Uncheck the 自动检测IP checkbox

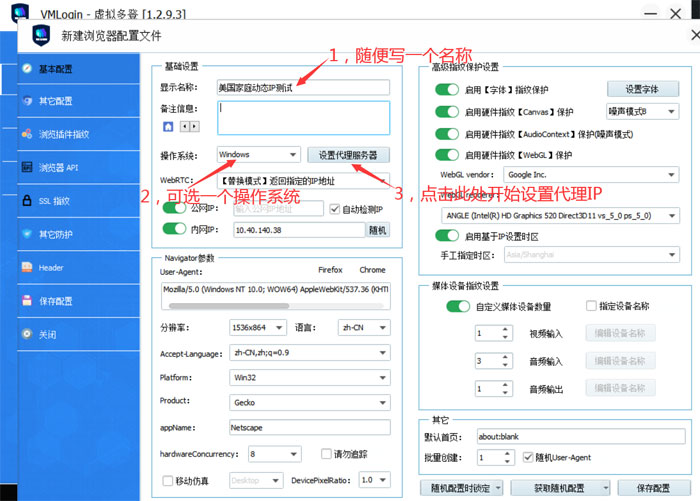[335, 209]
